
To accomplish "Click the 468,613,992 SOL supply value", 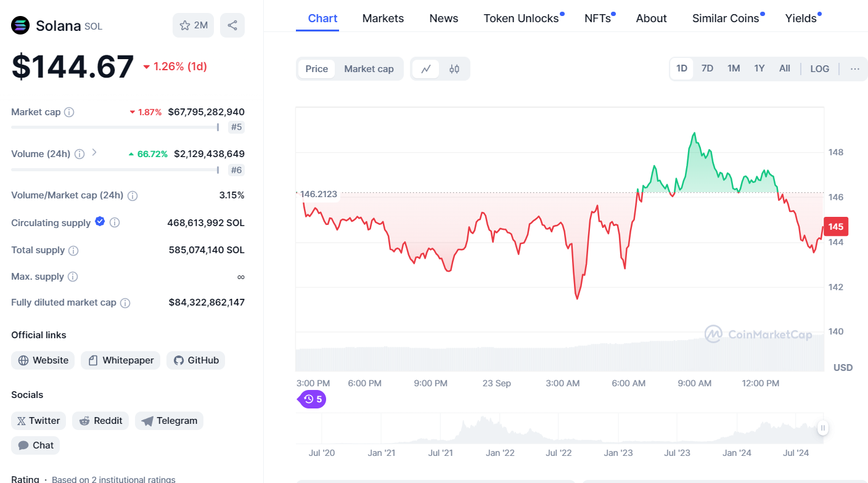I will point(206,223).
